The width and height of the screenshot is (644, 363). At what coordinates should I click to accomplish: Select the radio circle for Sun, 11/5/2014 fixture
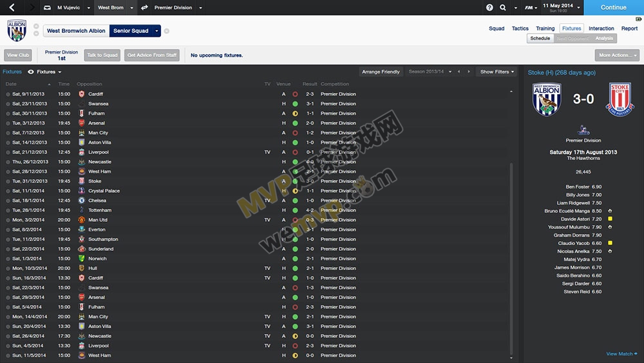pyautogui.click(x=8, y=356)
